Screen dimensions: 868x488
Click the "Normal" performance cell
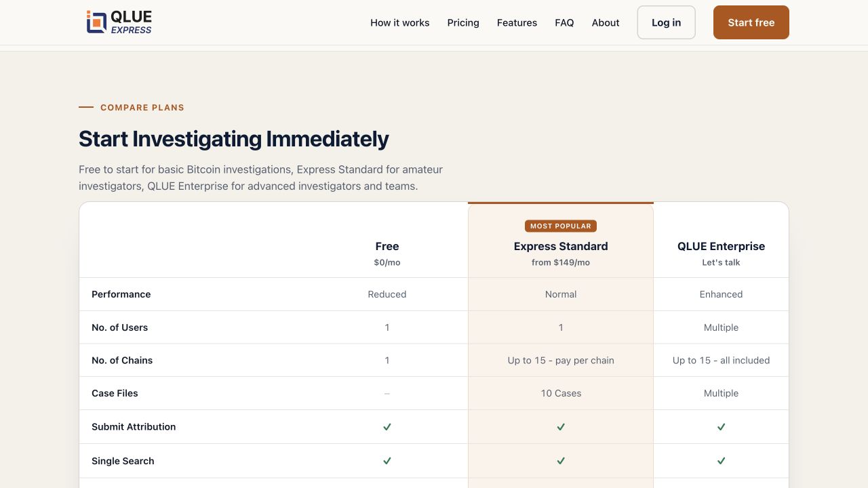pos(561,294)
